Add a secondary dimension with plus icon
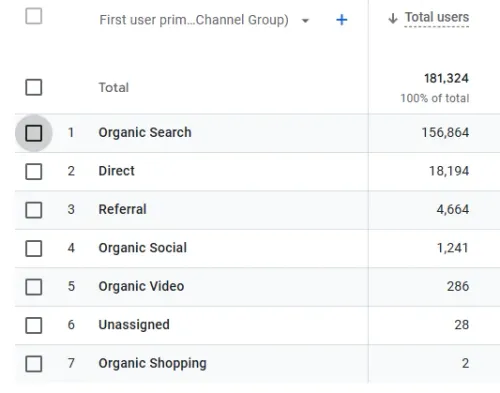500x393 pixels. (x=342, y=20)
